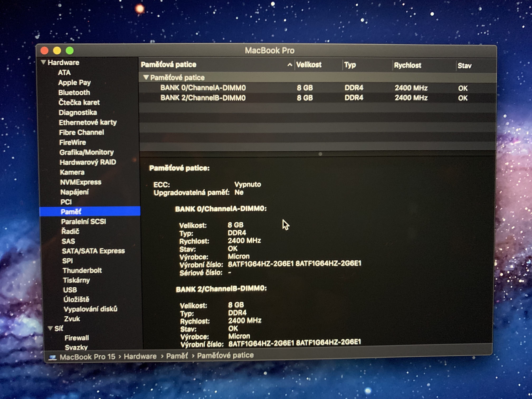Collapse the Síť sidebar section
532x399 pixels.
pos(50,328)
